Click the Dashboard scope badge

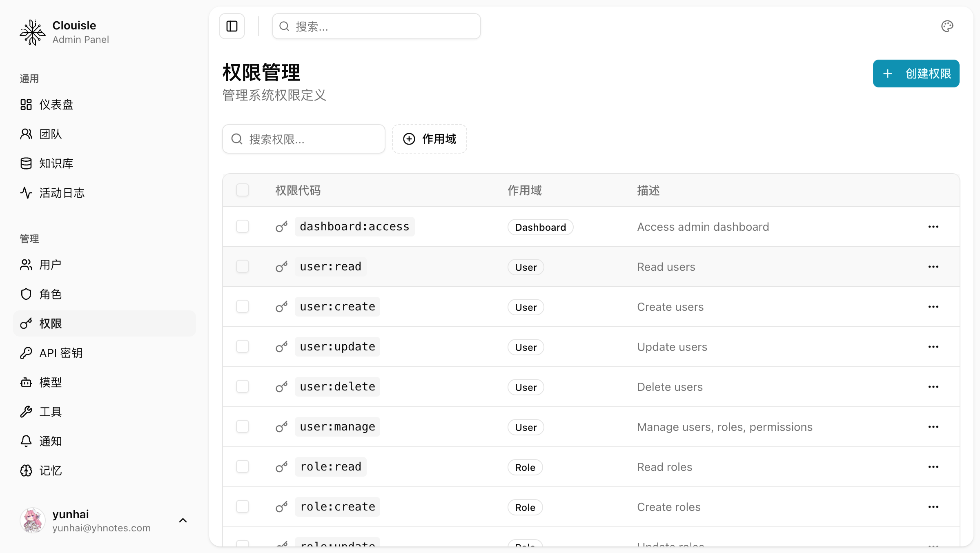tap(540, 227)
